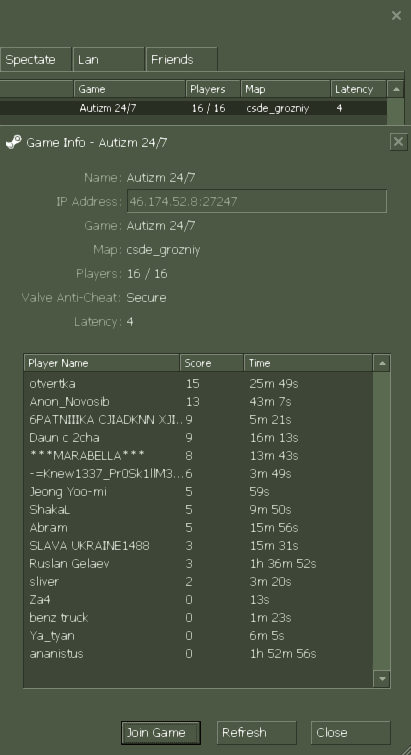The width and height of the screenshot is (411, 755).
Task: Open the Lan tab
Action: tap(109, 60)
